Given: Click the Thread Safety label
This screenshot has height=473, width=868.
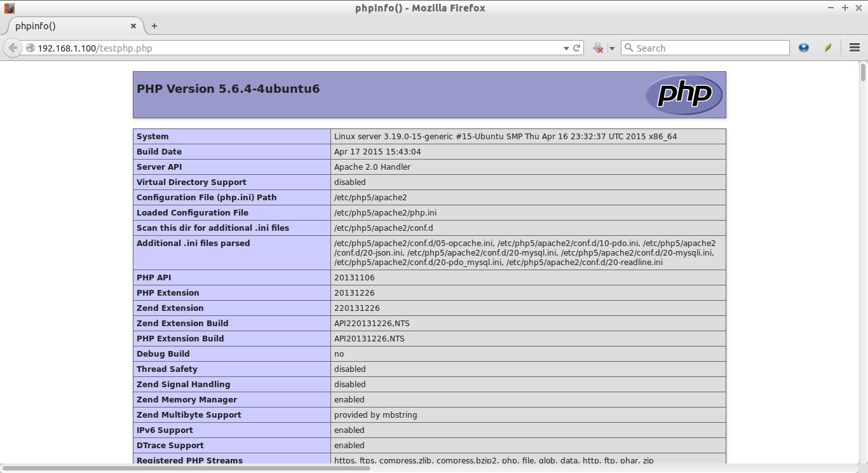Looking at the screenshot, I should pyautogui.click(x=167, y=369).
